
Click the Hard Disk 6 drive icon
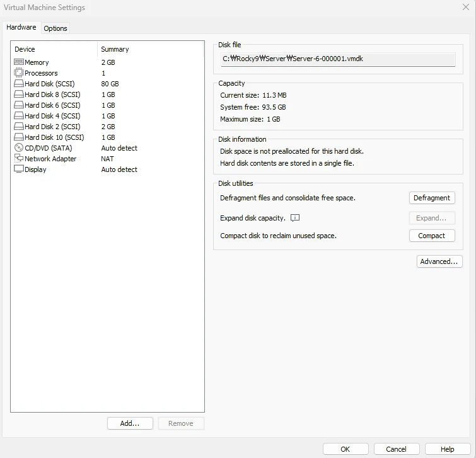(x=18, y=105)
